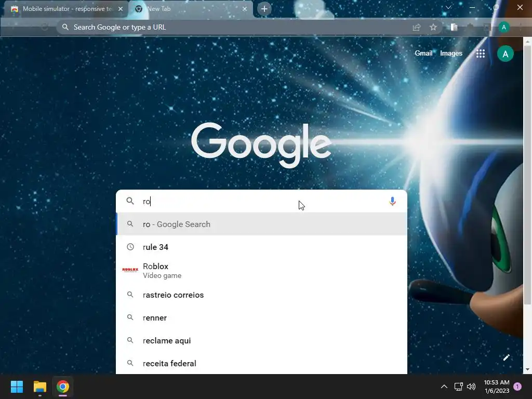
Task: Show hidden system tray icons
Action: 444,387
